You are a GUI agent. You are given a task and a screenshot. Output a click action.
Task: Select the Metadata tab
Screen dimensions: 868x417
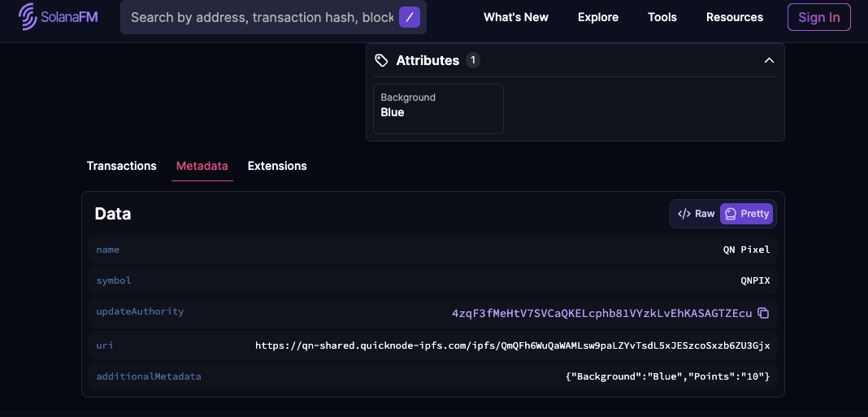[202, 166]
